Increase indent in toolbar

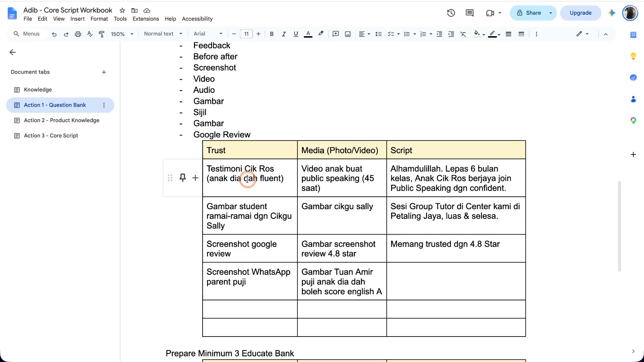click(x=451, y=34)
